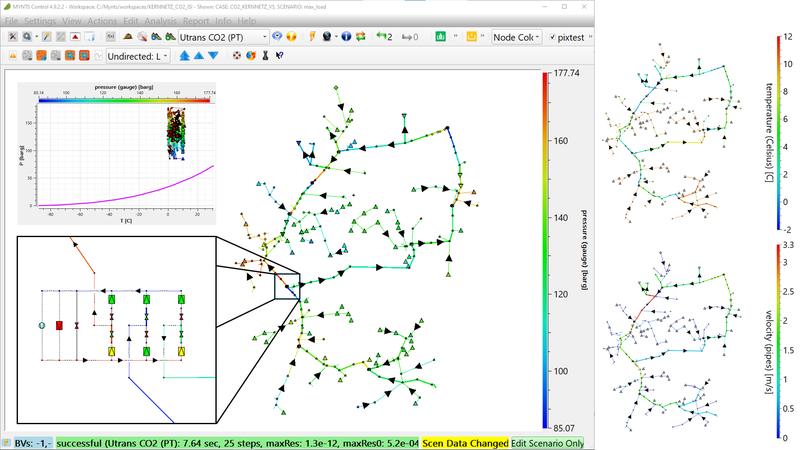Open the Actions menu
Viewport: 800px width, 450px height.
(102, 21)
